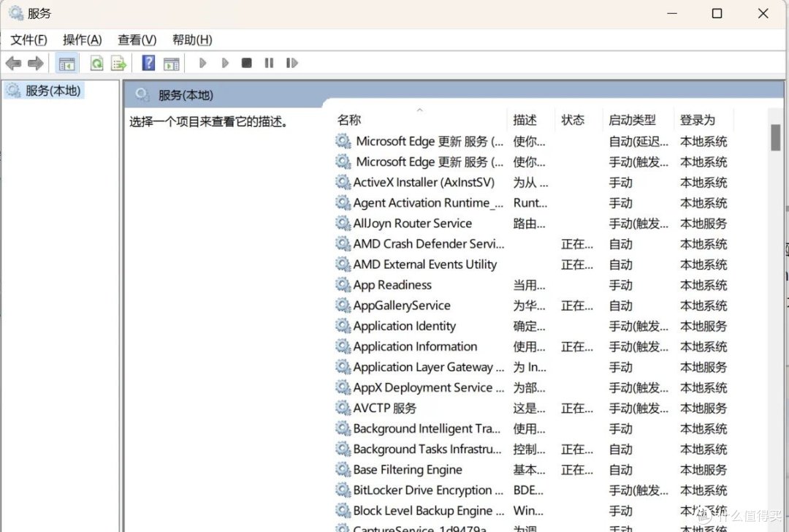Click the Refresh toolbar icon
This screenshot has height=532, width=789.
tap(96, 64)
